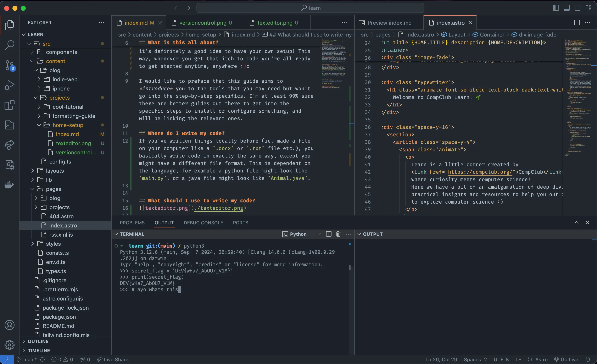Kill the Python terminal with the trash icon
The height and width of the screenshot is (364, 597).
pos(338,234)
